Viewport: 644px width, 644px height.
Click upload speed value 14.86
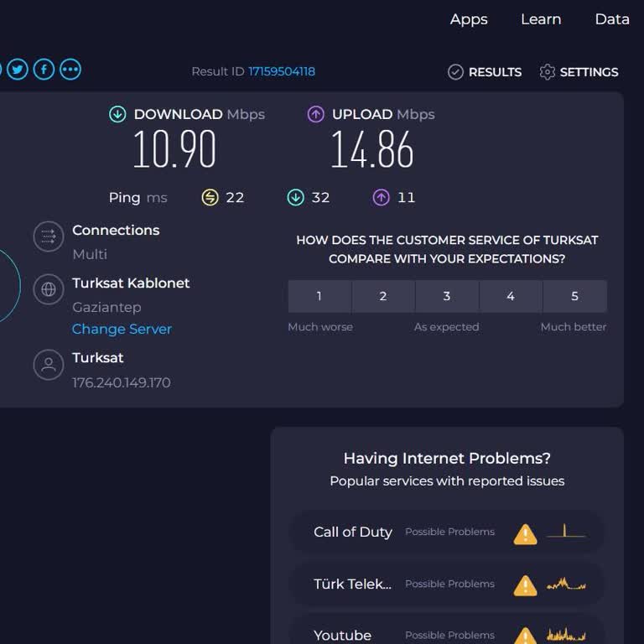[372, 148]
